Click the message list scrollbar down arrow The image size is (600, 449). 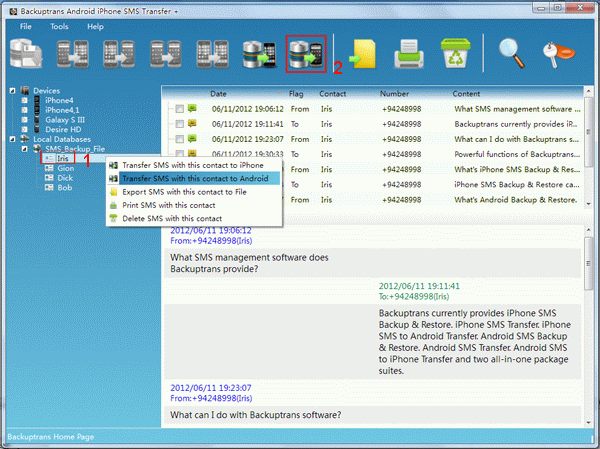(x=589, y=204)
